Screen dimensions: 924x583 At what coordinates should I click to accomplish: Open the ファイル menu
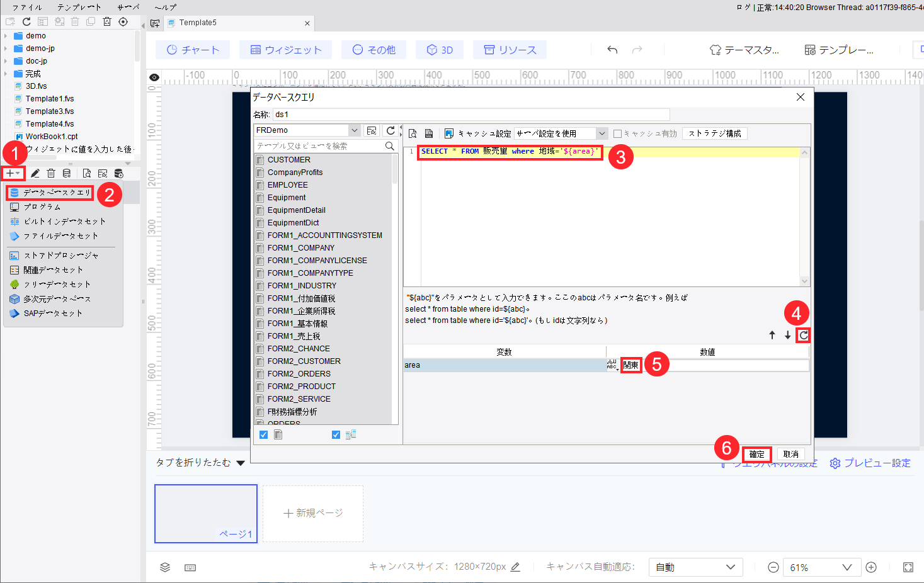[27, 8]
